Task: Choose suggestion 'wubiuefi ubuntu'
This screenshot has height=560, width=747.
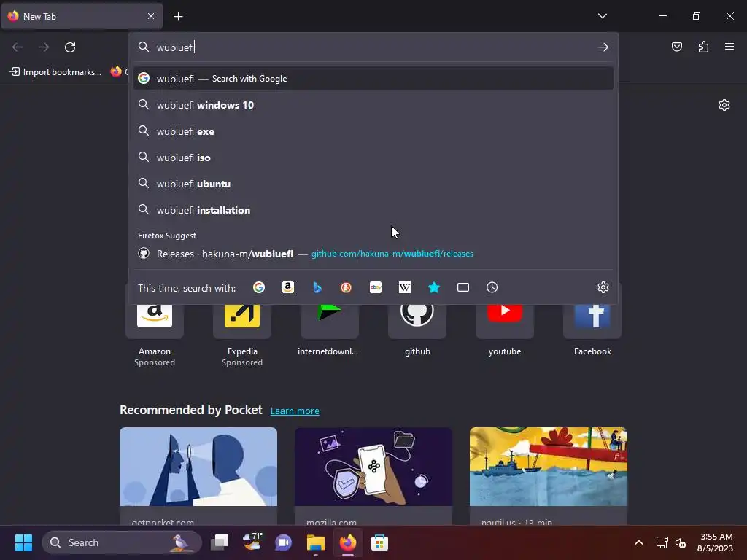Action: (x=373, y=183)
